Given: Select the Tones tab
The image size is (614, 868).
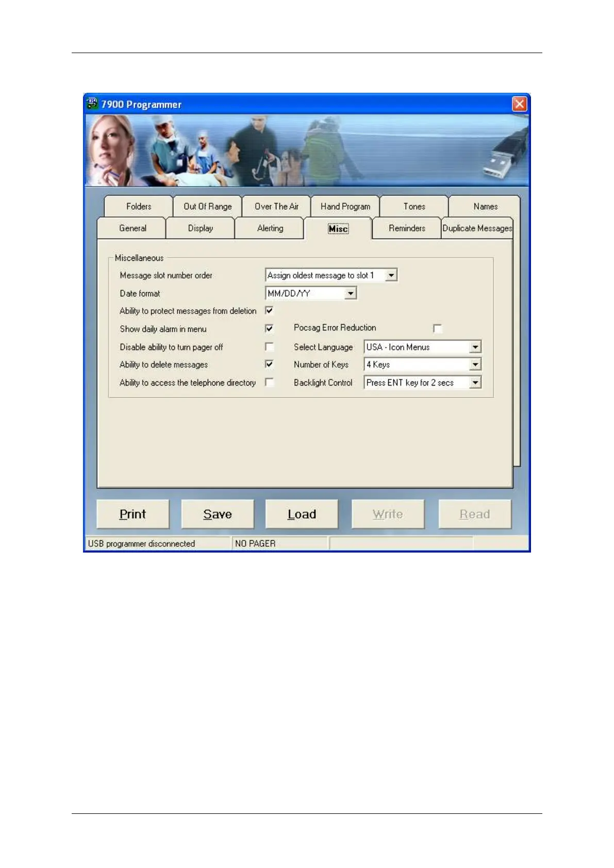Looking at the screenshot, I should click(x=414, y=206).
